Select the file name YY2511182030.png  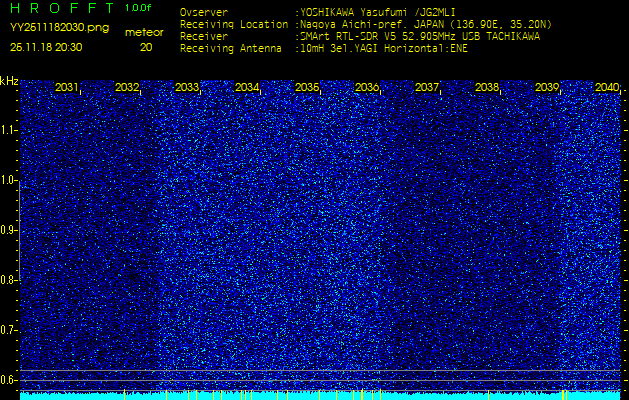coord(59,28)
